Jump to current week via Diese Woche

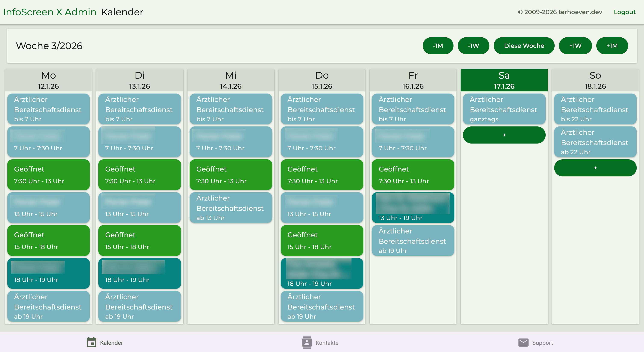tap(524, 46)
